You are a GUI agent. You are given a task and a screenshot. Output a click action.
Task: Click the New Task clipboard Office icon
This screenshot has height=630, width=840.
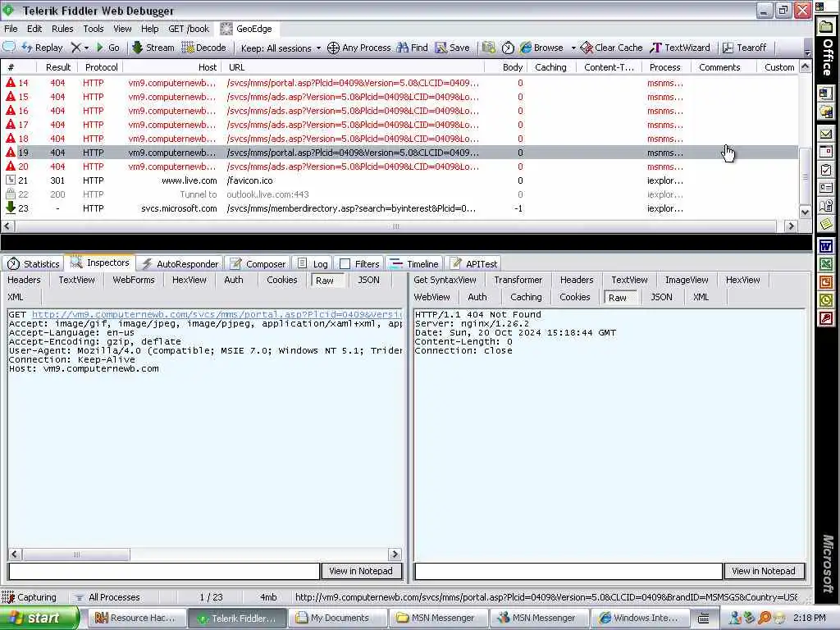click(x=826, y=171)
